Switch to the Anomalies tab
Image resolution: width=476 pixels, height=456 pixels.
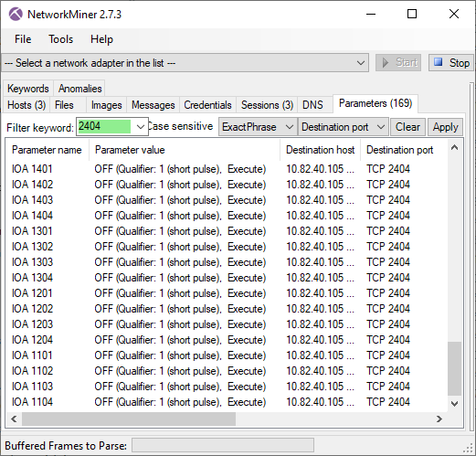[79, 89]
